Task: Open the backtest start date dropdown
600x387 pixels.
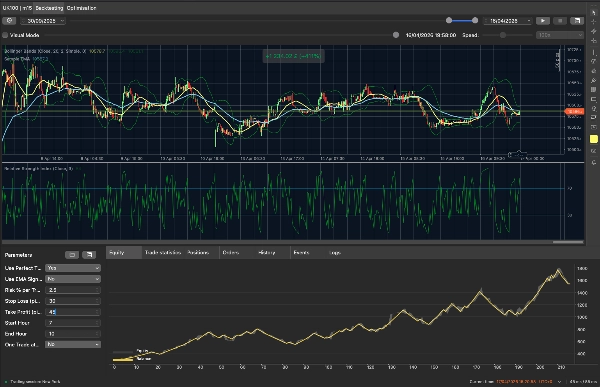Action: point(42,21)
